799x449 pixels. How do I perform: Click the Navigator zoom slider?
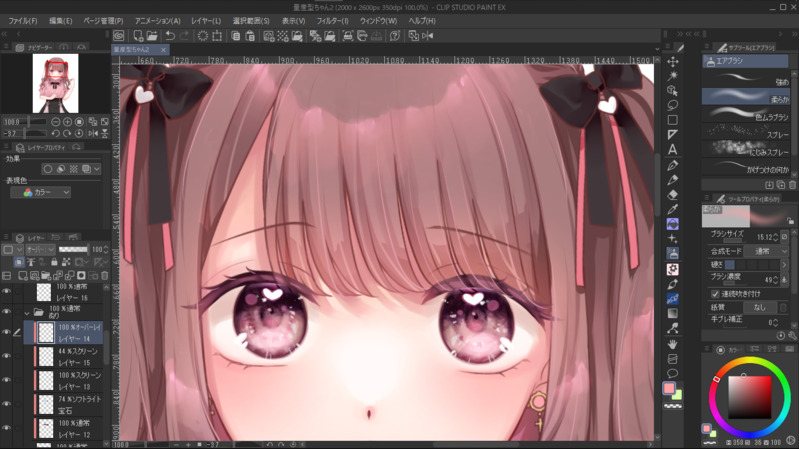[33, 122]
